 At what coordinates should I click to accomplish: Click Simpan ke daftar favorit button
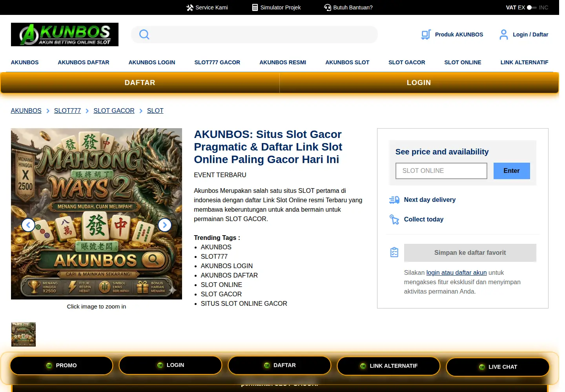[x=470, y=253]
